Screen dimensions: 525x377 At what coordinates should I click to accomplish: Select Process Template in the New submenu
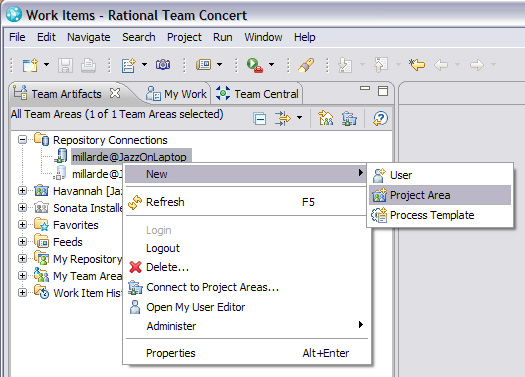click(440, 215)
